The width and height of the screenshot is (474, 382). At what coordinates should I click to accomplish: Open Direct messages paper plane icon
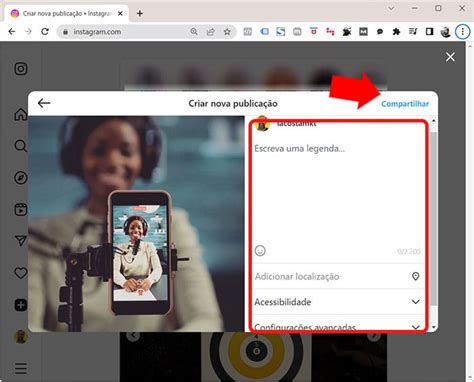(x=21, y=241)
